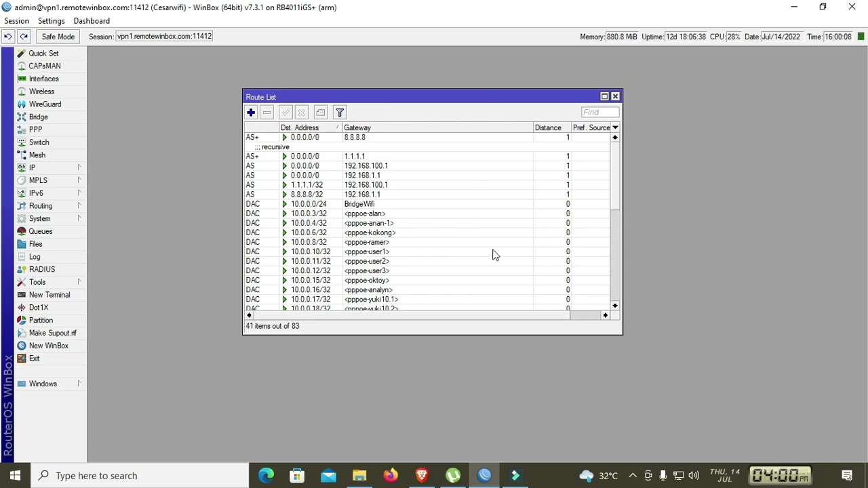Select the 8.8.8.8/32 route row
The height and width of the screenshot is (488, 868).
point(427,195)
